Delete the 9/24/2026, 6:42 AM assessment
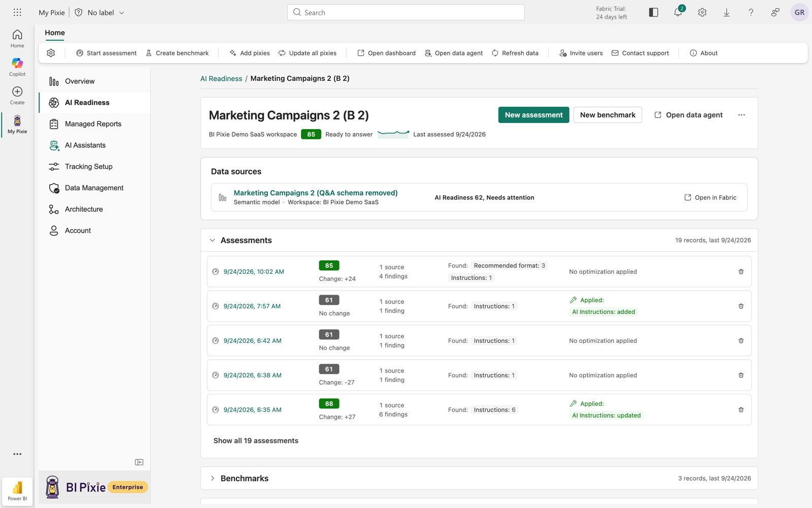The image size is (812, 508). [x=741, y=341]
